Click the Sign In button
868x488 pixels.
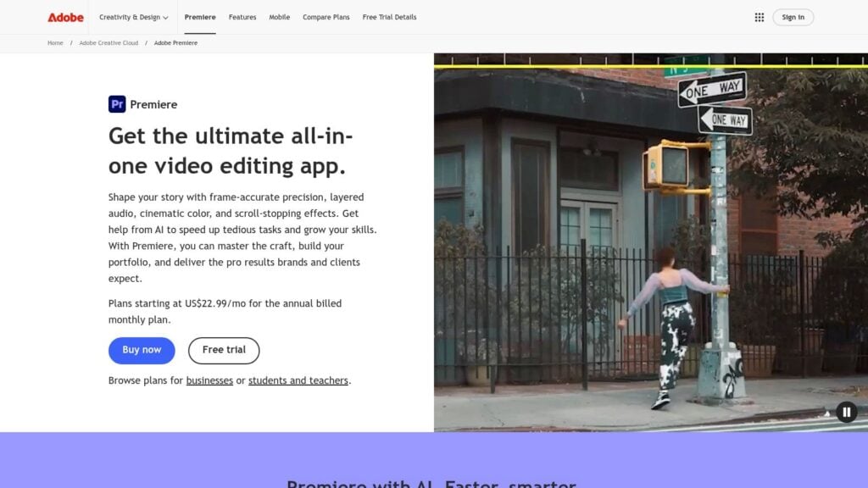click(x=792, y=17)
